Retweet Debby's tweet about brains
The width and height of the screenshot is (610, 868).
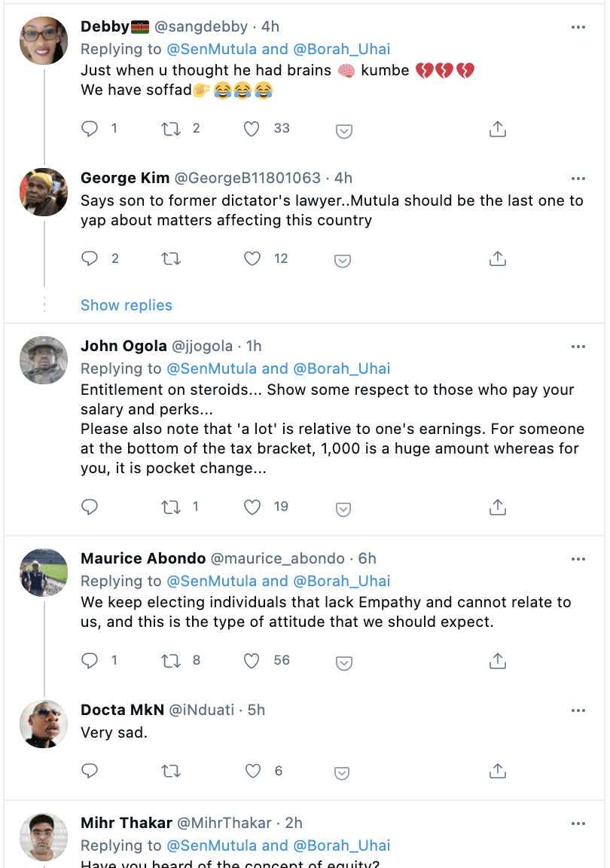172,129
